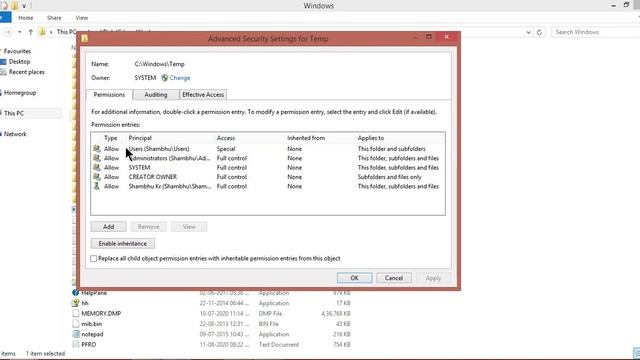
Task: Click the CREATOR OWNER entry icon
Action: click(x=97, y=177)
